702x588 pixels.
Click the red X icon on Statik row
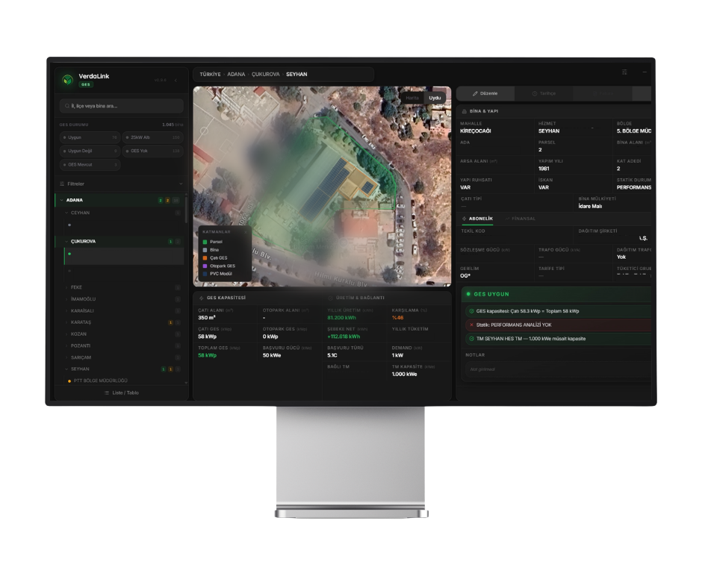(471, 325)
